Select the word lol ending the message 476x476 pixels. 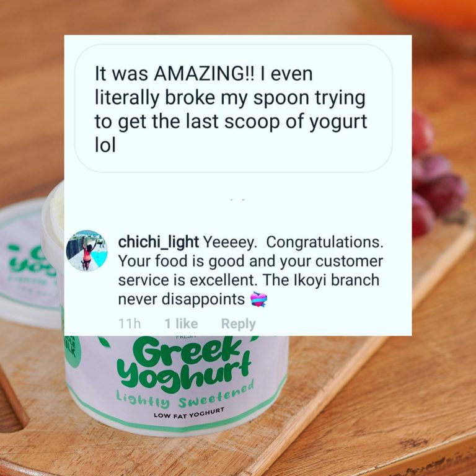105,145
